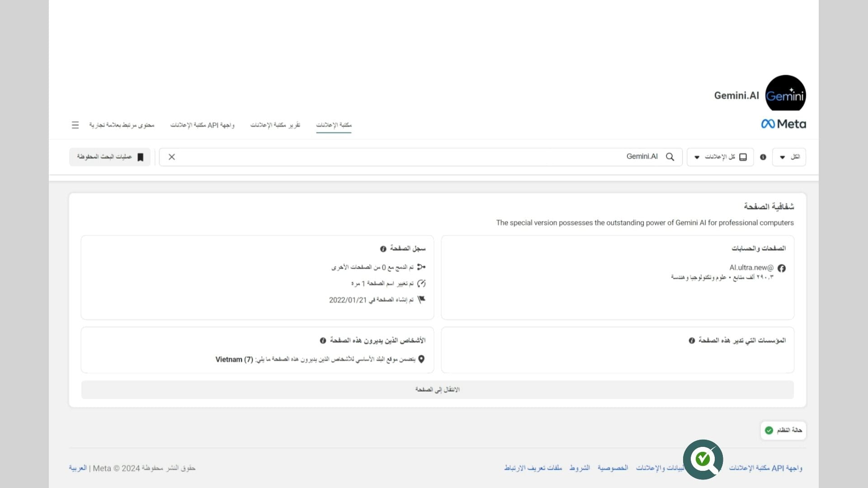Click the Gemini.AI page title text
This screenshot has width=868, height=488.
click(736, 95)
